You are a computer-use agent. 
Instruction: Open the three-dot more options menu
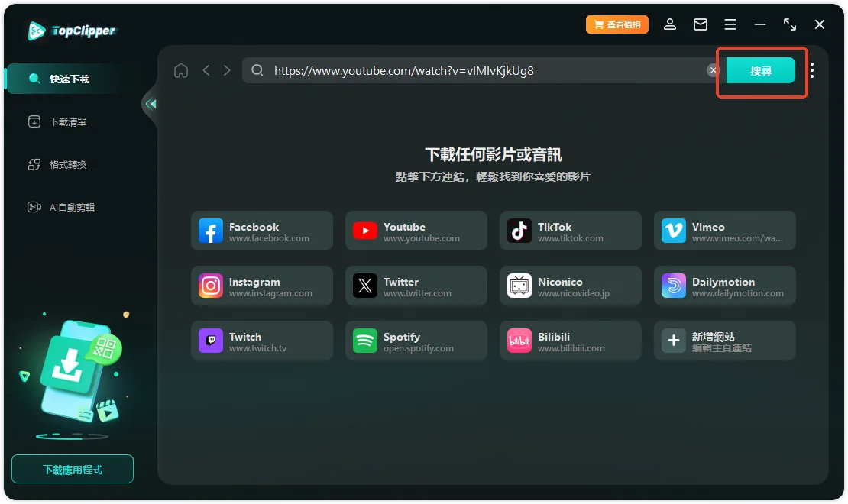tap(812, 70)
